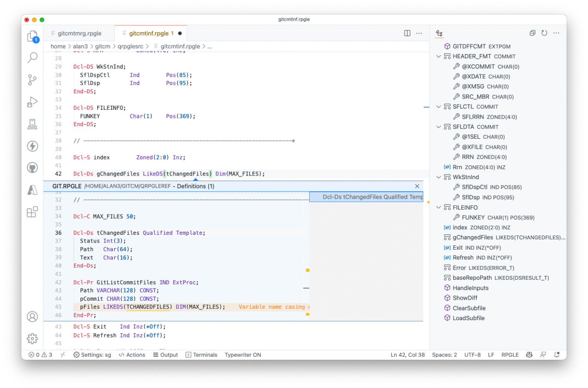
Task: Collapse the FILEINFO outline node
Action: (438, 207)
